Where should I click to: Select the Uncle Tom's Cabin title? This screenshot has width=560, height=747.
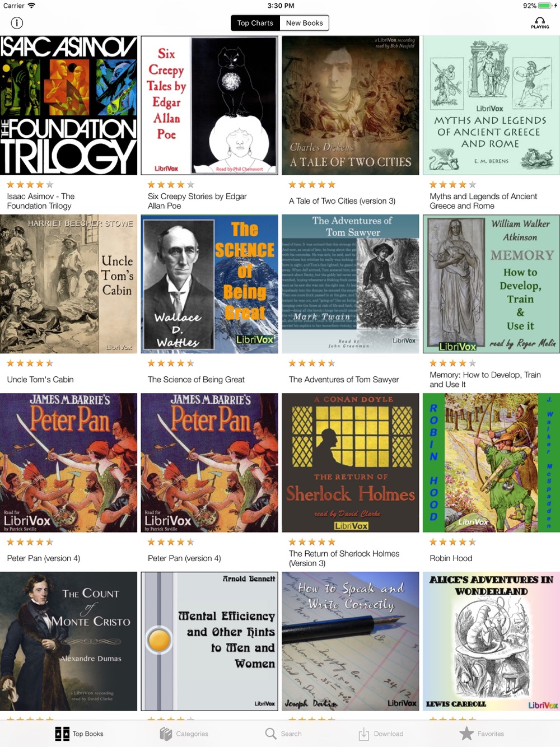tap(40, 380)
